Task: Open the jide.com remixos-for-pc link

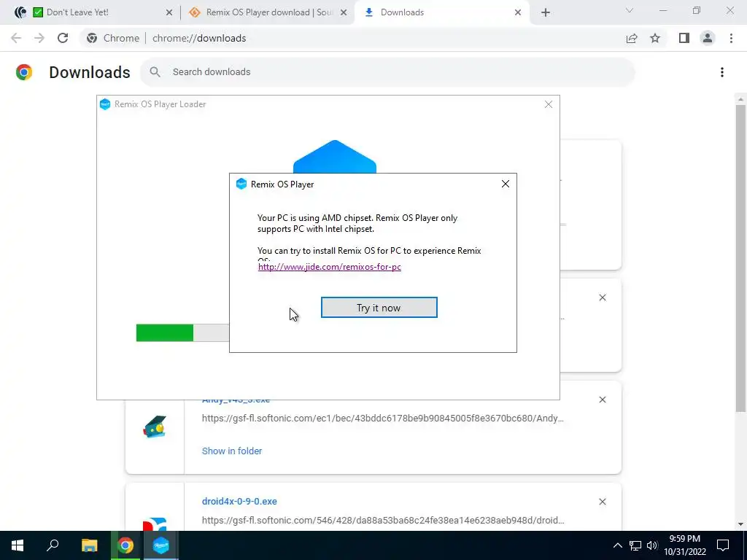Action: click(329, 267)
